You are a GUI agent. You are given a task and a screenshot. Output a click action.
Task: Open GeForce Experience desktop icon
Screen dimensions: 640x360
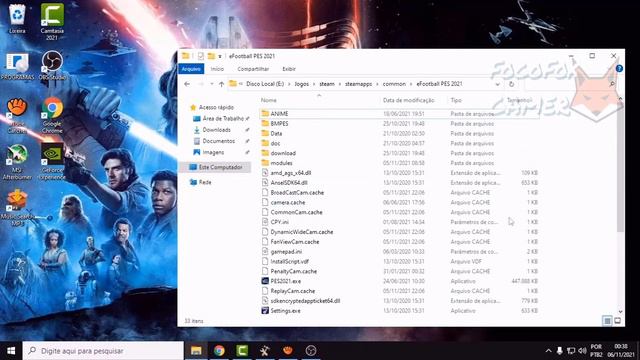tap(52, 162)
